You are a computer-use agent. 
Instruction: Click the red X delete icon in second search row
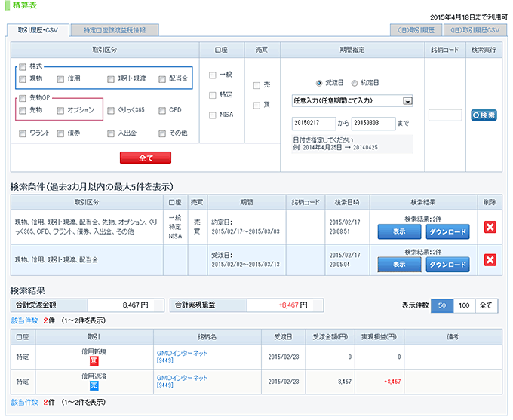489,260
